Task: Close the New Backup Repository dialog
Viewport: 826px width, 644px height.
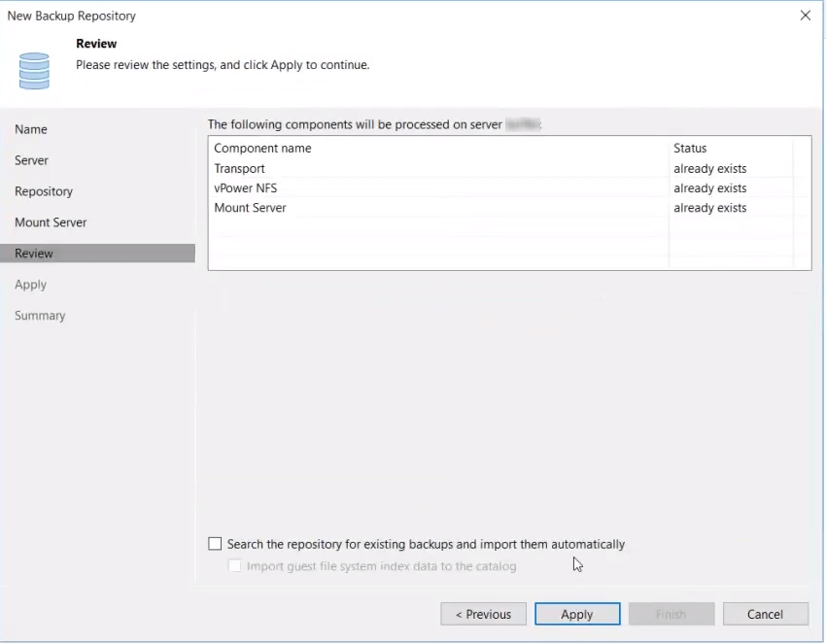Action: pos(805,16)
